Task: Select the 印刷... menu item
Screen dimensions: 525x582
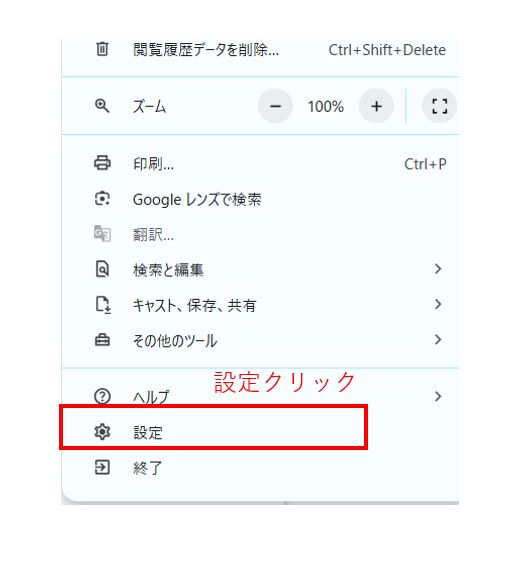Action: (260, 163)
